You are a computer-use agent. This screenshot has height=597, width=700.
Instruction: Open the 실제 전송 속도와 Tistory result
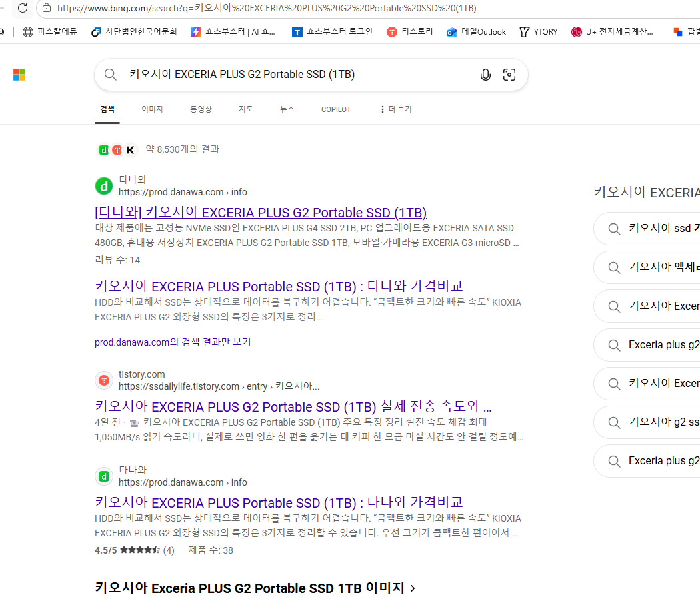293,406
